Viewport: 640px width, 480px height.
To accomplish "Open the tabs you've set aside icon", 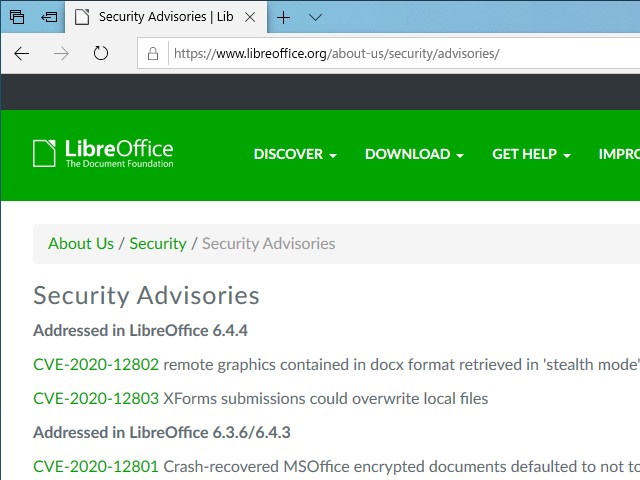I will [x=17, y=17].
